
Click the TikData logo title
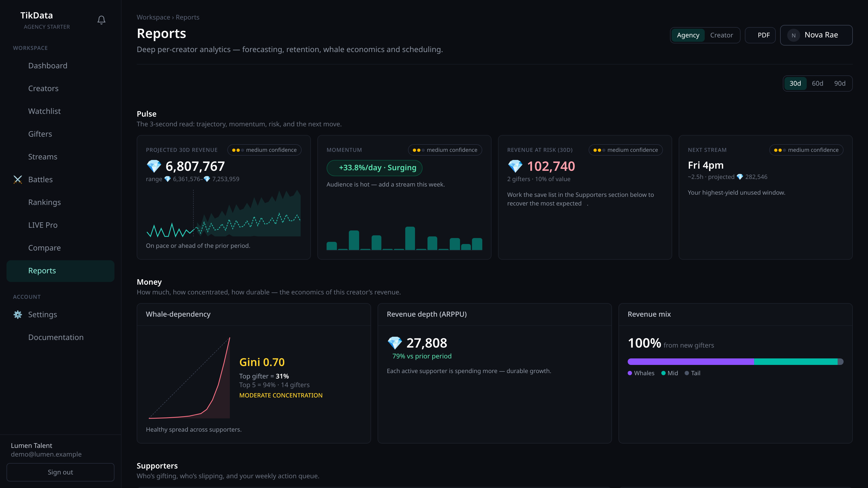click(36, 15)
